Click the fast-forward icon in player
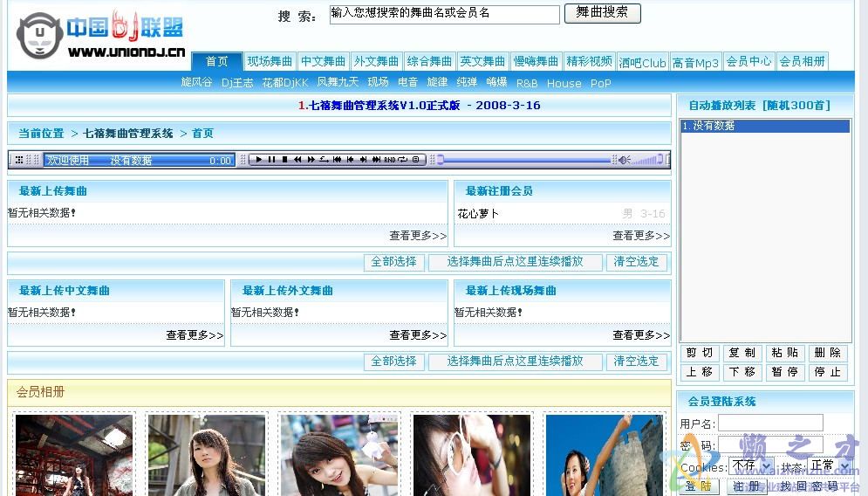The height and width of the screenshot is (496, 868). [x=311, y=160]
